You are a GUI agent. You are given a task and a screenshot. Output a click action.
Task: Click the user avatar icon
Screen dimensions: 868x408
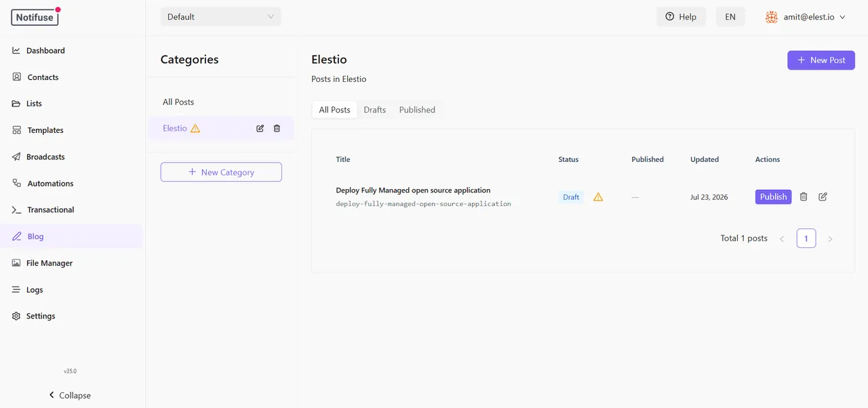point(772,17)
